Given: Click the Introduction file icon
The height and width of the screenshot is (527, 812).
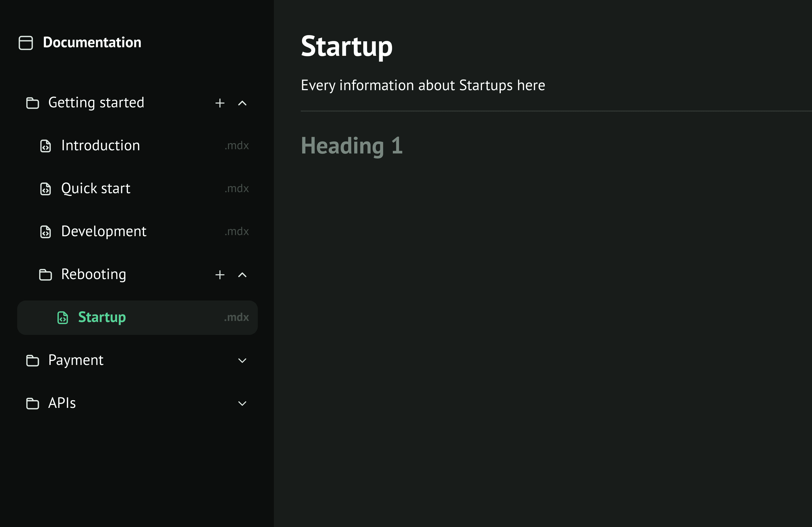Looking at the screenshot, I should point(46,146).
